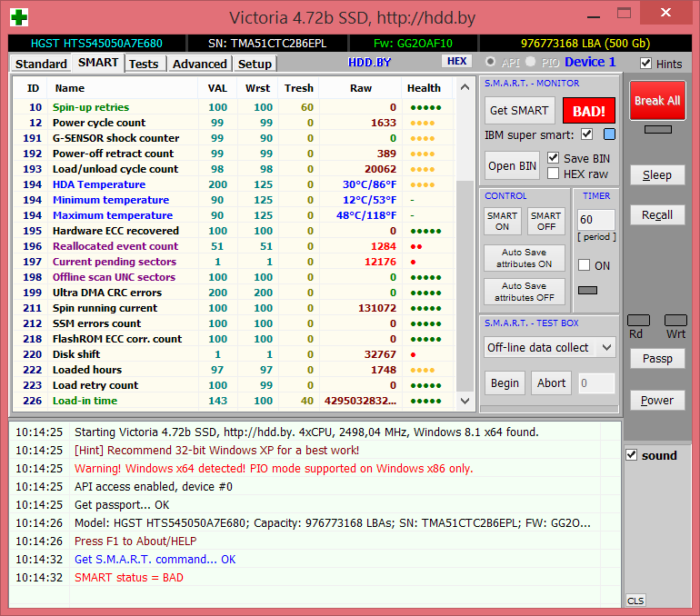Switch to the Tests tab
The image size is (700, 616).
[x=144, y=64]
